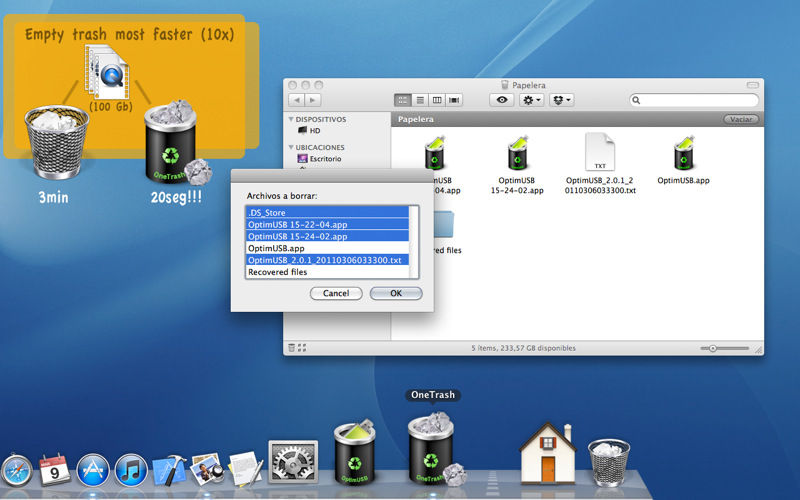The width and height of the screenshot is (800, 500).
Task: Select the OptimUSB 15-24-02.app file icon
Action: click(x=517, y=153)
